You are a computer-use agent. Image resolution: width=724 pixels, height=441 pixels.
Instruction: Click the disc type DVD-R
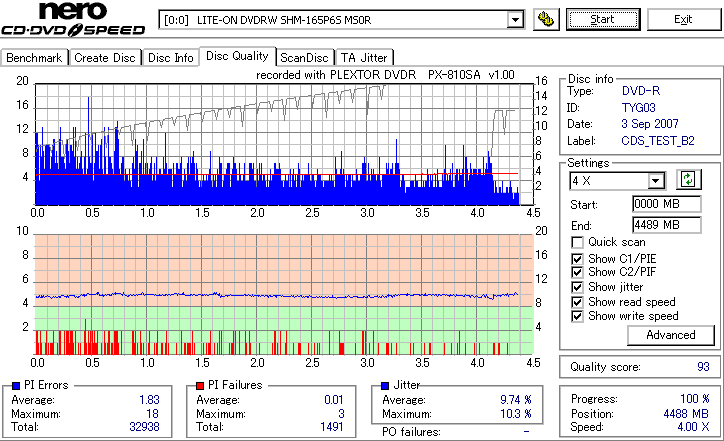point(641,91)
